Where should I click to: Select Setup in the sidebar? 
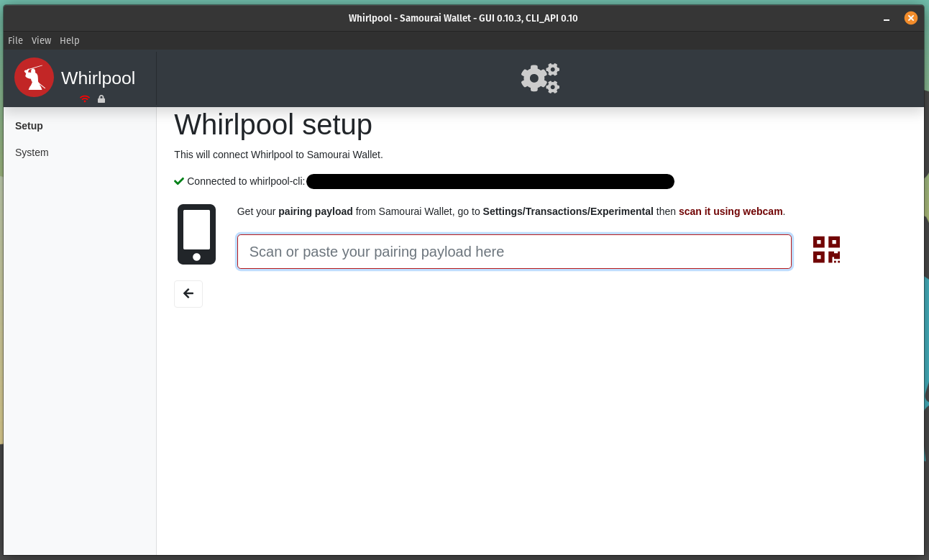(x=29, y=126)
